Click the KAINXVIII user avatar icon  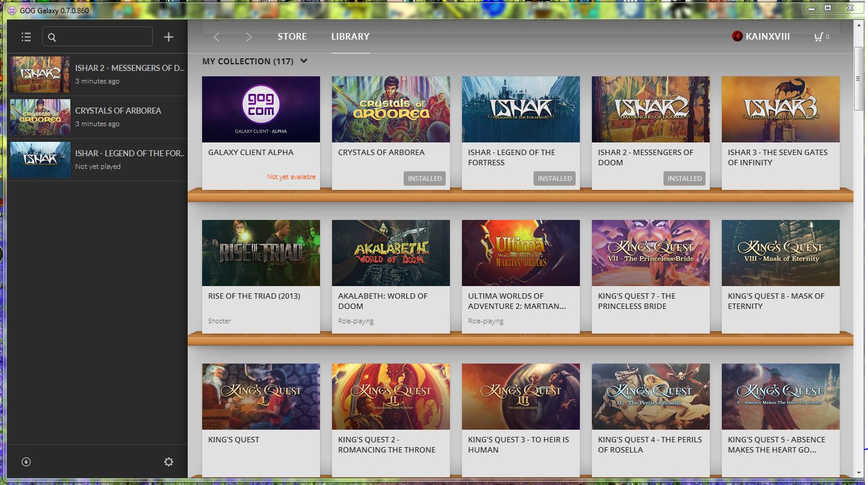point(737,37)
